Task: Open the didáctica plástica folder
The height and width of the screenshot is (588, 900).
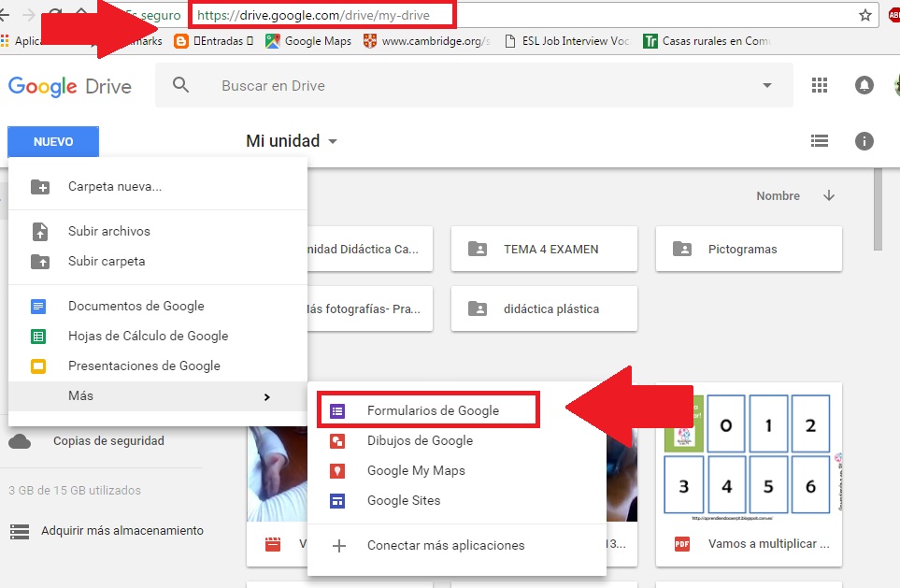Action: [x=544, y=308]
